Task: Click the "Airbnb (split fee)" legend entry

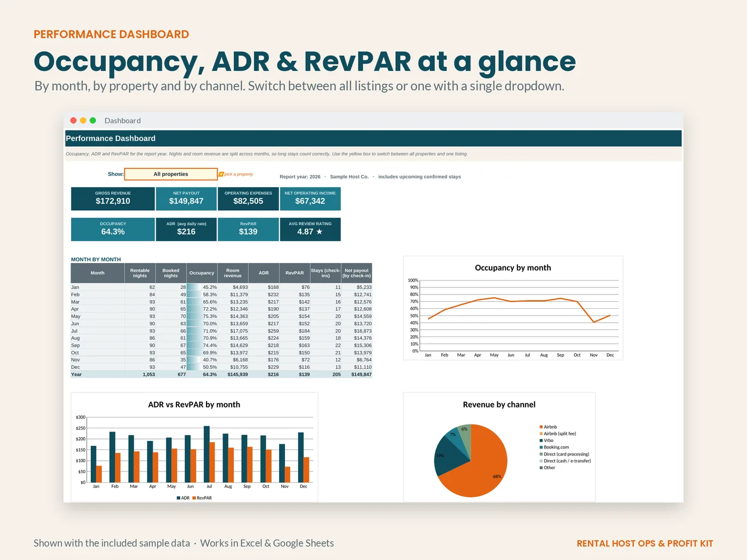Action: pyautogui.click(x=558, y=434)
